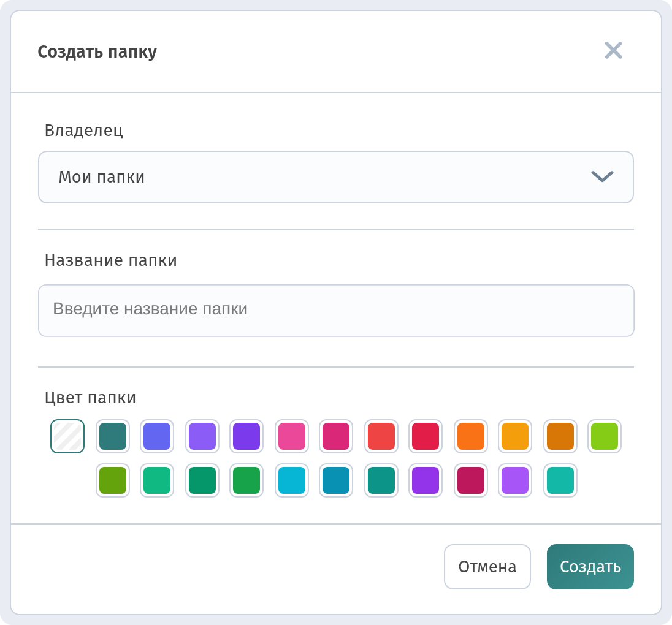
Task: Open the Владелец dropdown showing Мои папки
Action: (x=336, y=177)
